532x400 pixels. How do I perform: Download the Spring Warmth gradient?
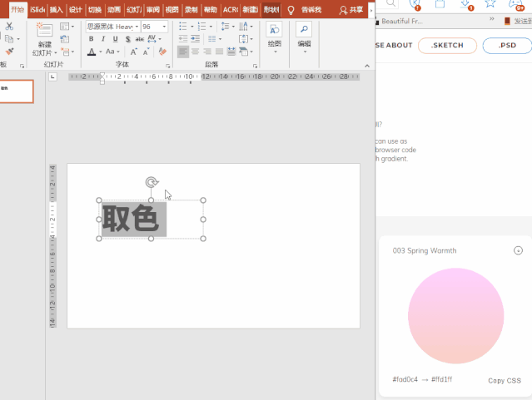[x=518, y=250]
